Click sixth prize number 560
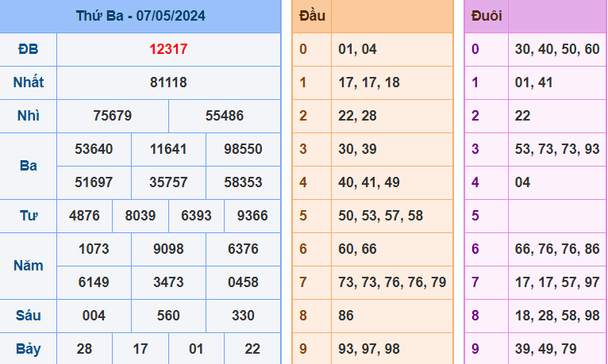Image resolution: width=608 pixels, height=364 pixels. coord(168,316)
